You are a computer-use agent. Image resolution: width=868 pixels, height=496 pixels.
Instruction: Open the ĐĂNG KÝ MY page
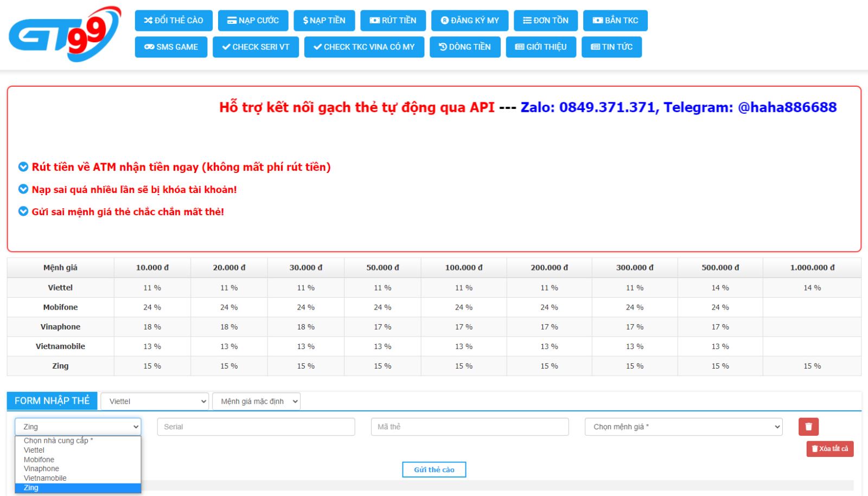(470, 21)
